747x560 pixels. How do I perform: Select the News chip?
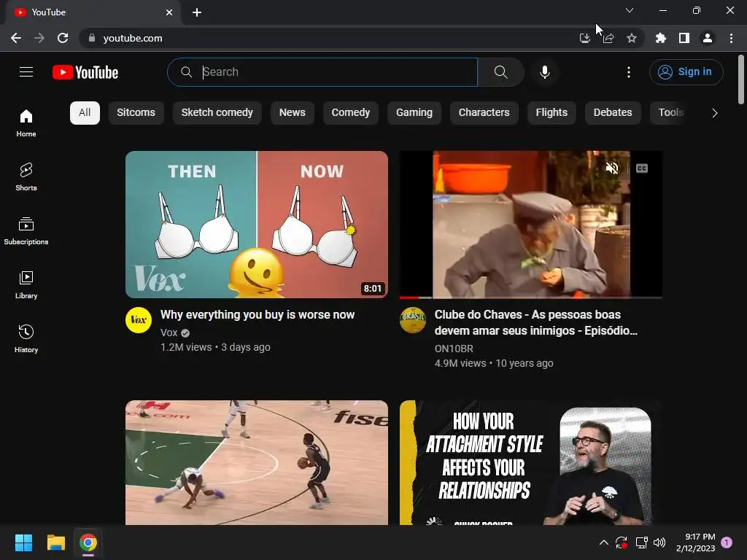point(293,113)
